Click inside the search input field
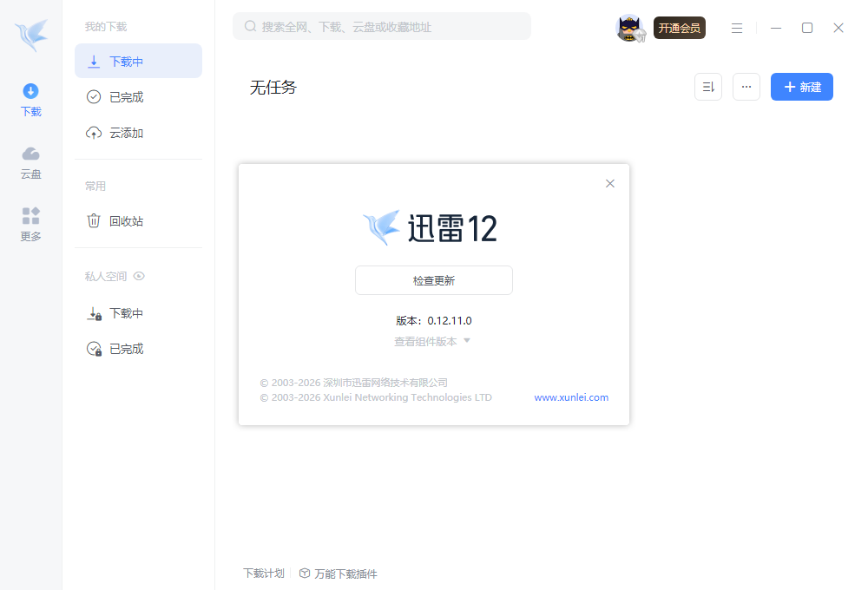 pos(382,26)
